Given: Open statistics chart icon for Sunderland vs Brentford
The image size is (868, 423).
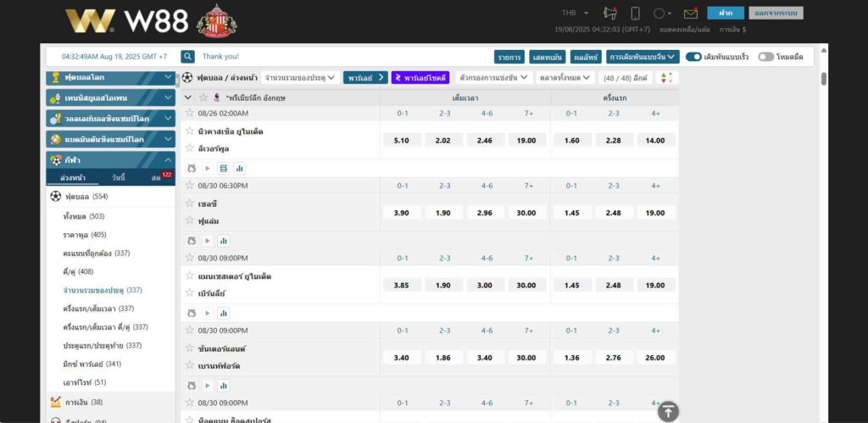Looking at the screenshot, I should 224,386.
